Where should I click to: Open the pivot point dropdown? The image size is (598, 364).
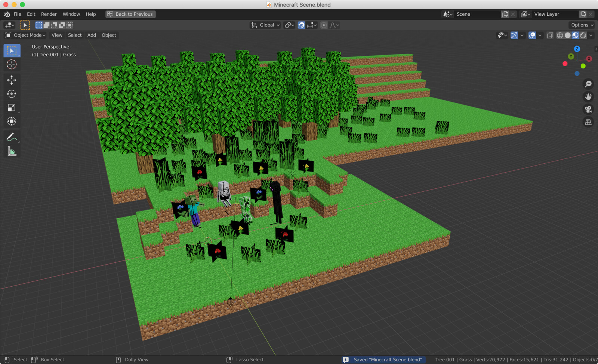289,25
